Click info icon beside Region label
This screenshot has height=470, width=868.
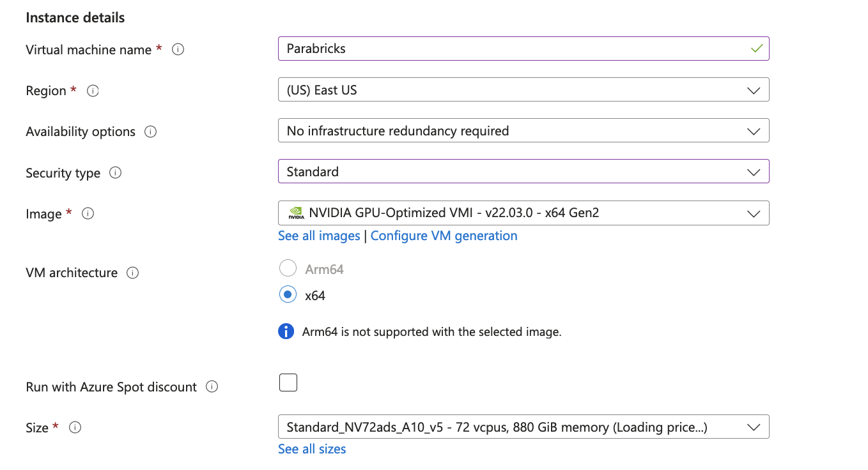(93, 91)
